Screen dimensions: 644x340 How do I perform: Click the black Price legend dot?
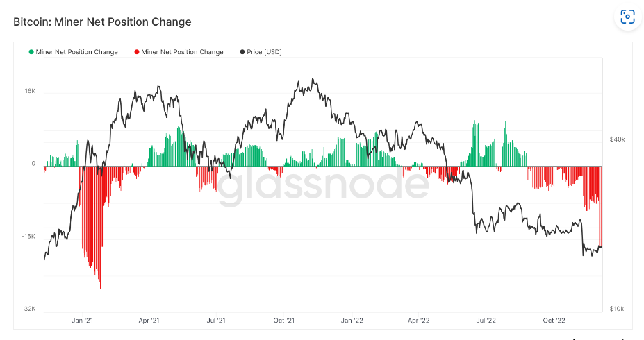coord(242,52)
